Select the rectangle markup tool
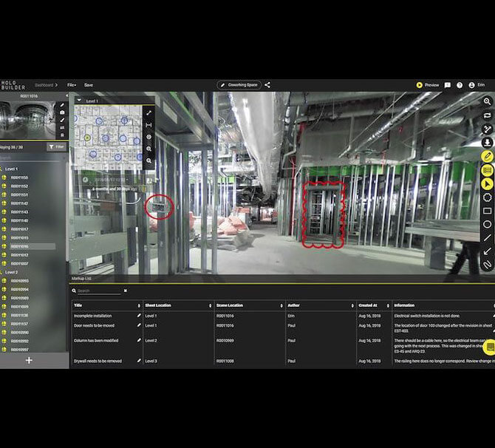The image size is (495, 448). tap(488, 211)
